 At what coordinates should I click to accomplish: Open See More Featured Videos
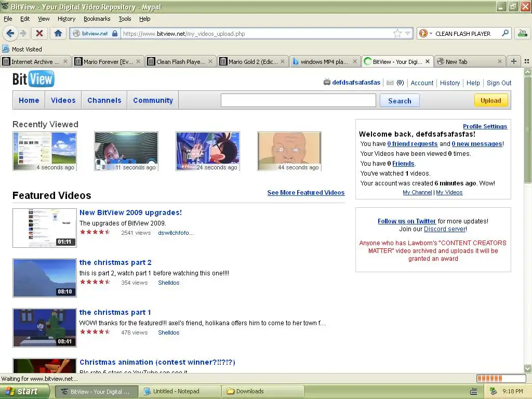[x=305, y=192]
